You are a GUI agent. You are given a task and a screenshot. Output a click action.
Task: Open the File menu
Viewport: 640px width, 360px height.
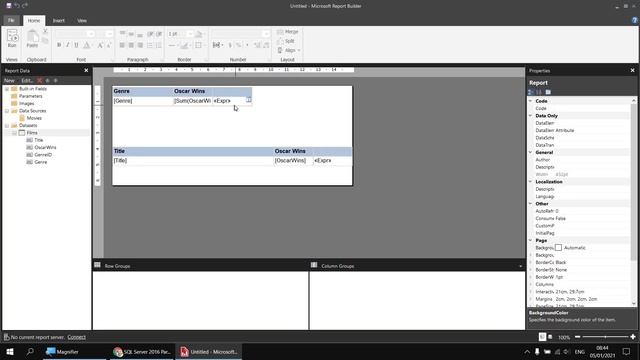(x=11, y=20)
